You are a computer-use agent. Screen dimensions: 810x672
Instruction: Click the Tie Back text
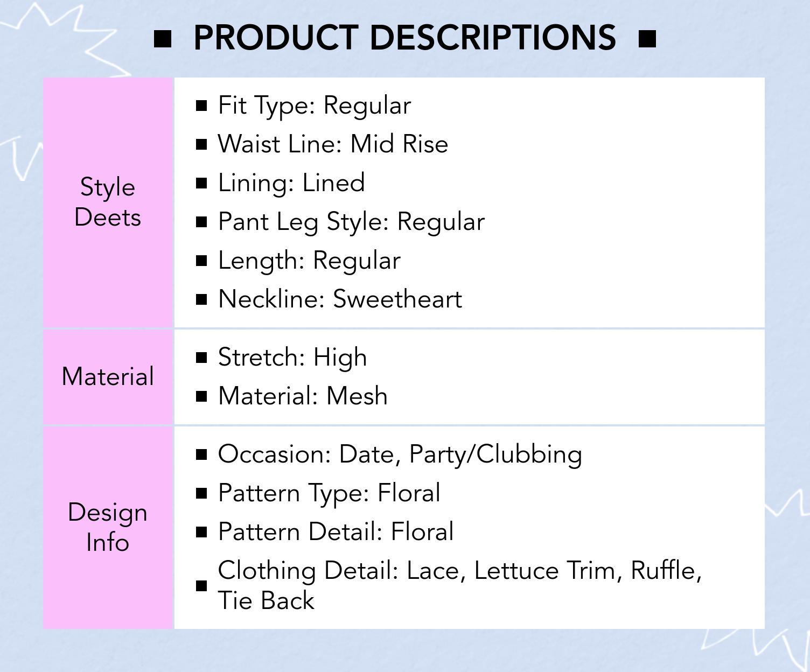266,601
